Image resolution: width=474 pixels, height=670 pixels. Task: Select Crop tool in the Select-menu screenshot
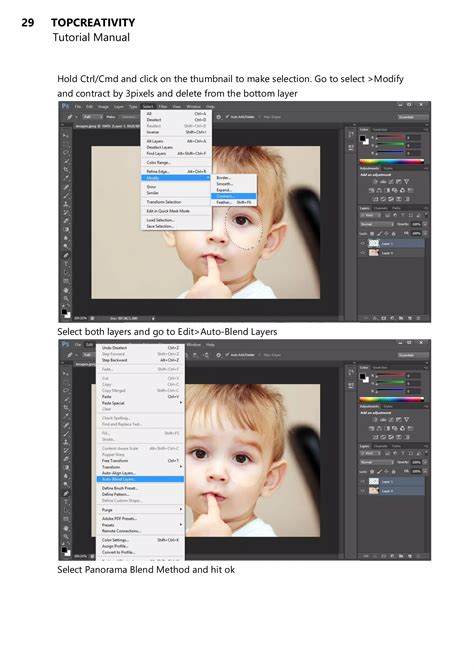66,169
